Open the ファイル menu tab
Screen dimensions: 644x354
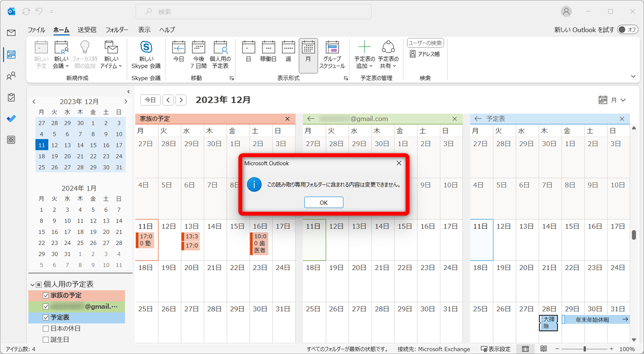pos(36,30)
